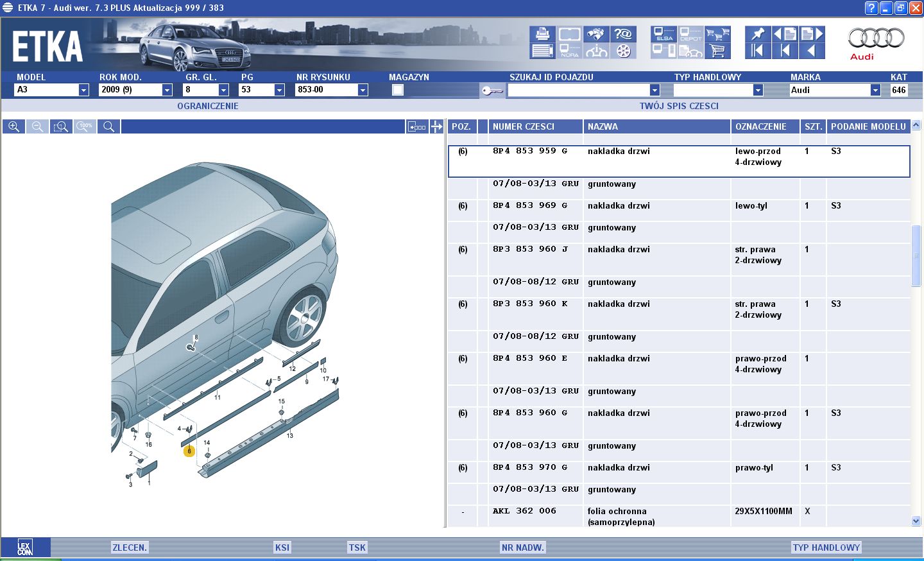Viewport: 924px width, 561px height.
Task: Click the monitor-to-server icon below ELSA
Action: click(663, 51)
